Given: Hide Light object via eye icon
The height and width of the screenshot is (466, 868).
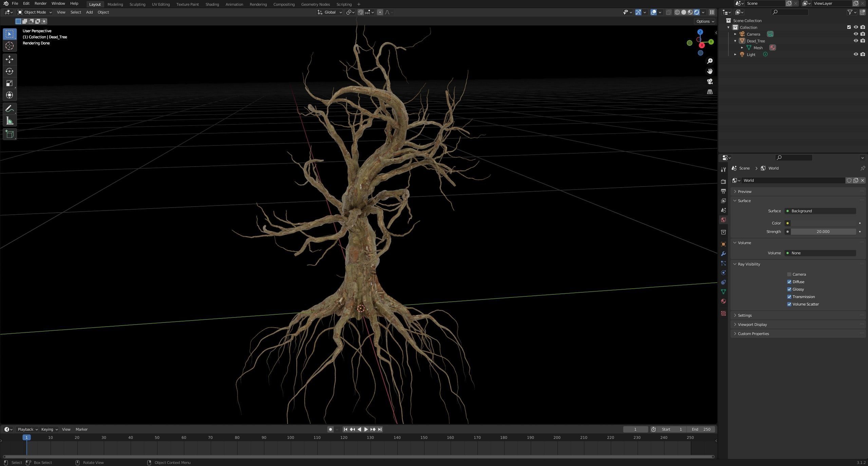Looking at the screenshot, I should point(856,54).
